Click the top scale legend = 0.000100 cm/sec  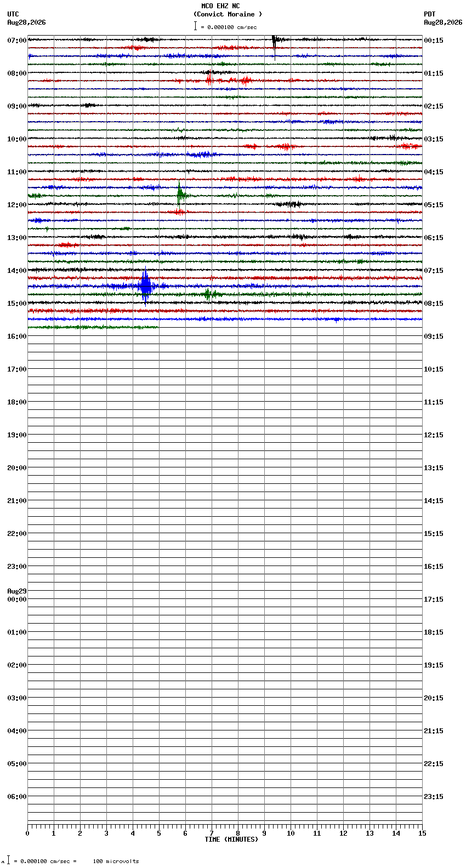click(x=229, y=27)
